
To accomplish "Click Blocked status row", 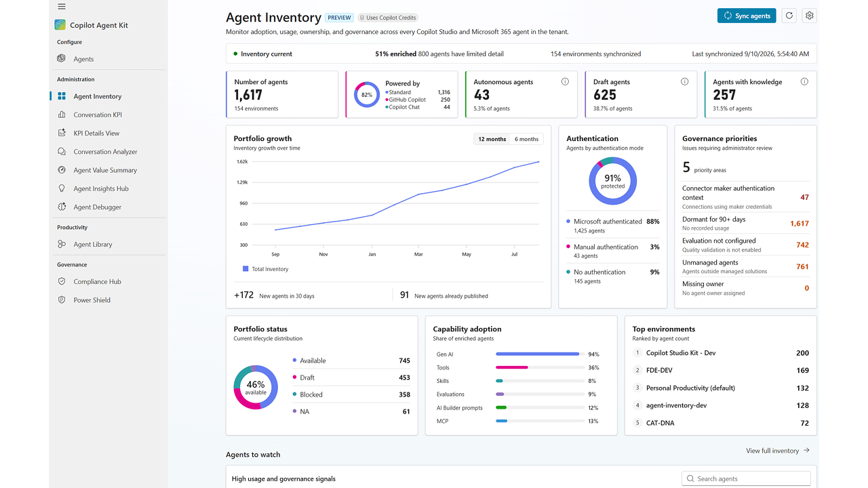I will pos(351,394).
